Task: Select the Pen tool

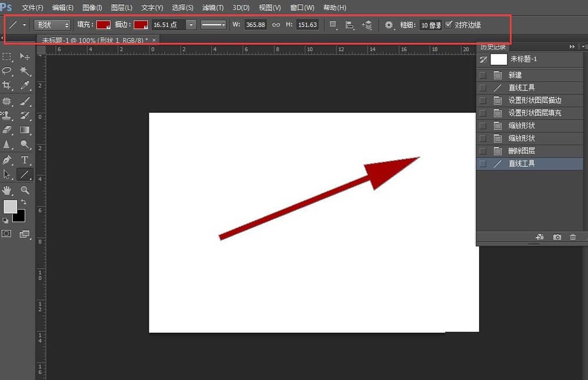Action: pos(8,159)
